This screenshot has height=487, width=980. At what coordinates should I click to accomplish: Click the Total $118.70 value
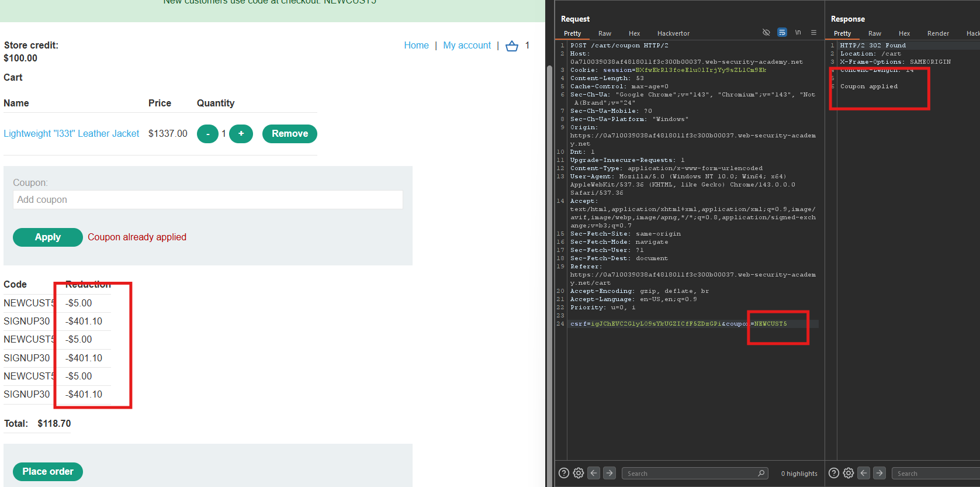(x=54, y=424)
